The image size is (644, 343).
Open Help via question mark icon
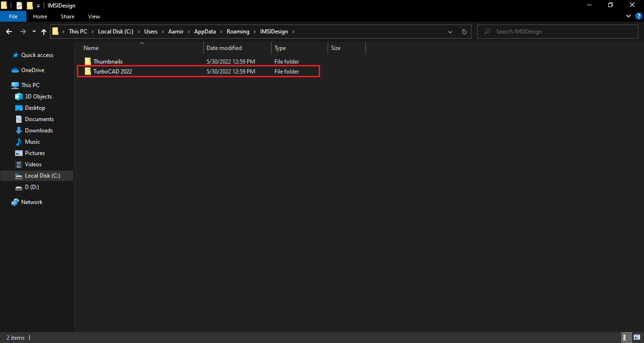(639, 16)
